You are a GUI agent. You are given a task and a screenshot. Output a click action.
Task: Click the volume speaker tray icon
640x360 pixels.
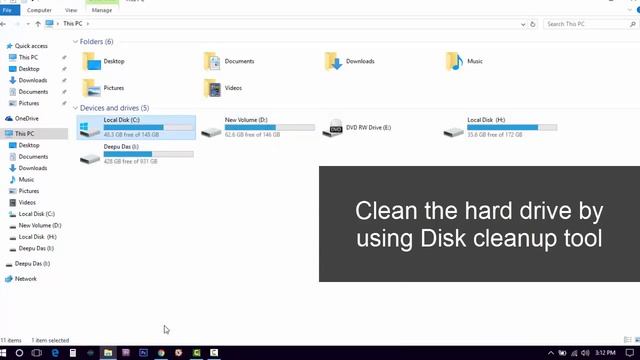coord(585,353)
